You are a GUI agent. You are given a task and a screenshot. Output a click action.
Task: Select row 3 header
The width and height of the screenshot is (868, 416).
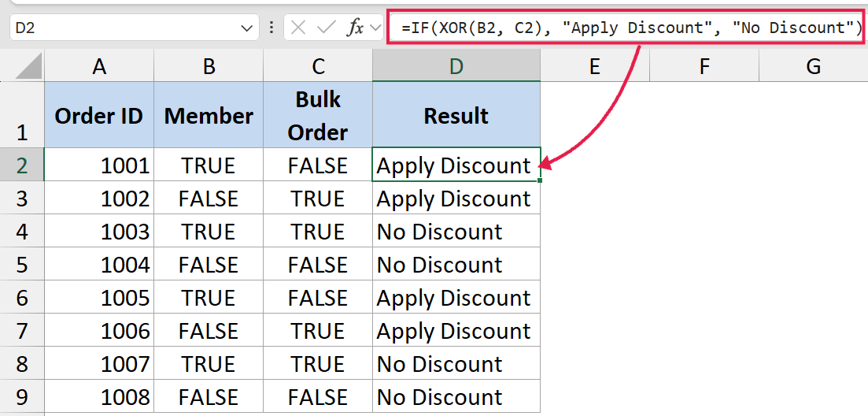22,198
